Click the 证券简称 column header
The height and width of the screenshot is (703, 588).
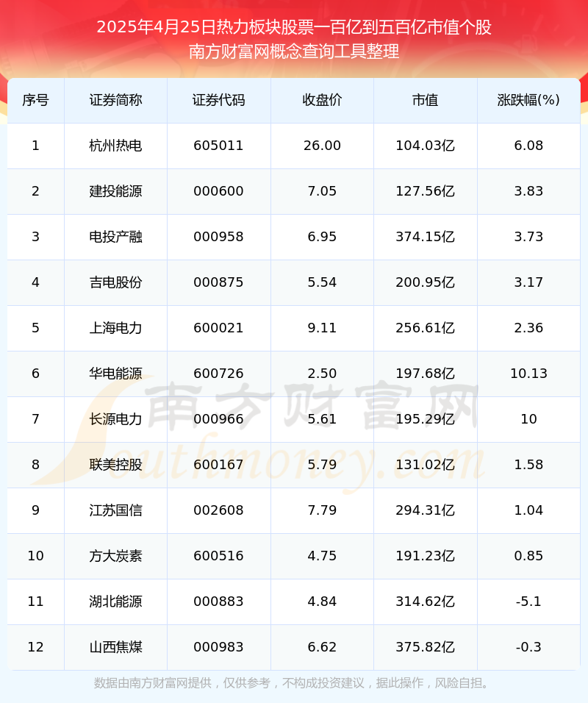pyautogui.click(x=115, y=100)
